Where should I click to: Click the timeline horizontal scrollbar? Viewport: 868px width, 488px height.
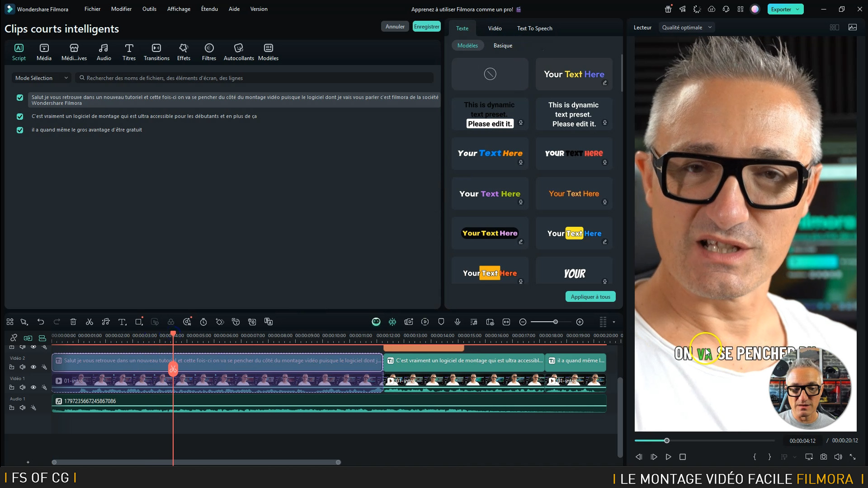click(x=196, y=462)
